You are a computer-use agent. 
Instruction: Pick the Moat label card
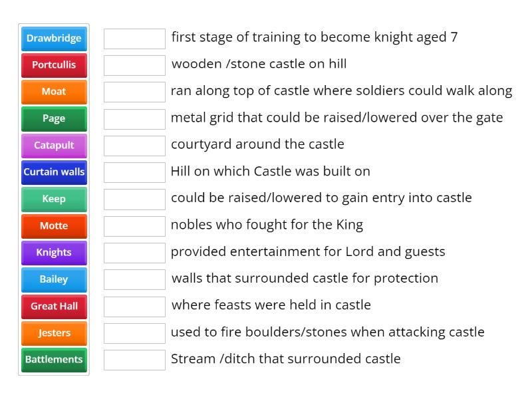pos(54,92)
